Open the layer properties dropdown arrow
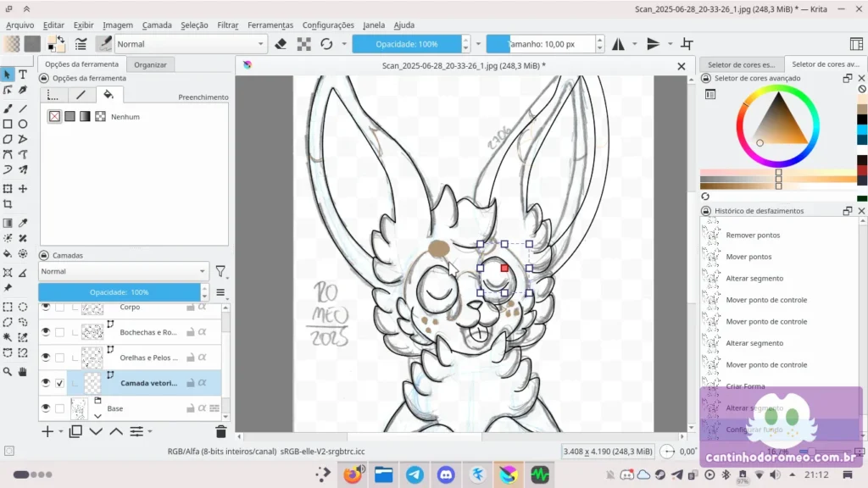Image resolution: width=868 pixels, height=488 pixels. tap(150, 431)
